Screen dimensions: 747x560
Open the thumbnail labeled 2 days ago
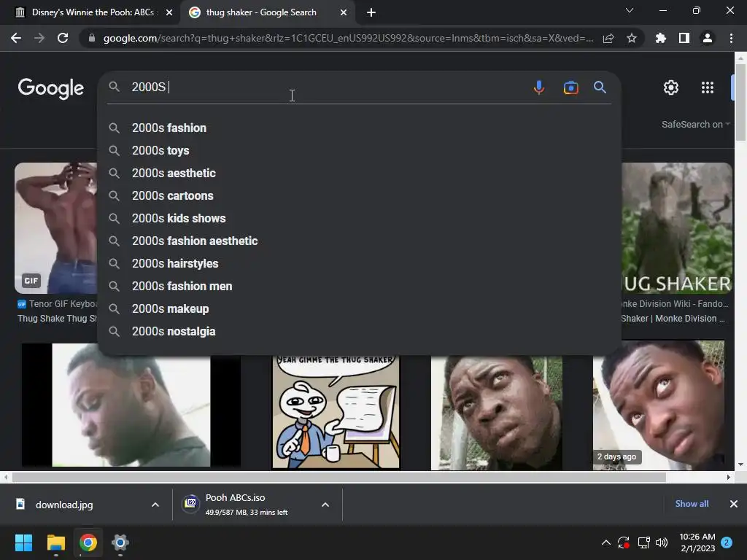pos(659,405)
